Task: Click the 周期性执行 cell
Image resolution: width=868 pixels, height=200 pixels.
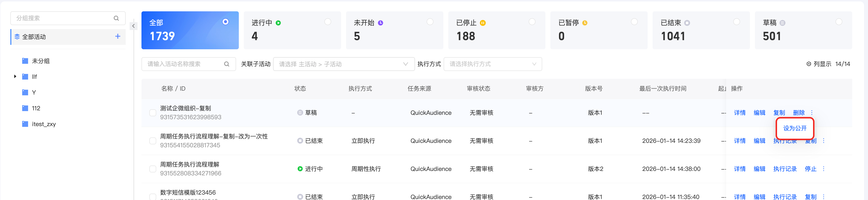Action: pyautogui.click(x=366, y=169)
